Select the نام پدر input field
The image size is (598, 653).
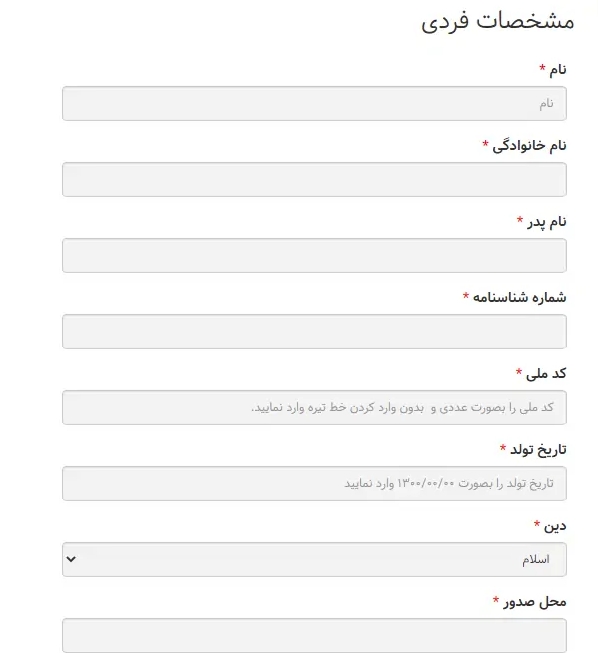314,256
